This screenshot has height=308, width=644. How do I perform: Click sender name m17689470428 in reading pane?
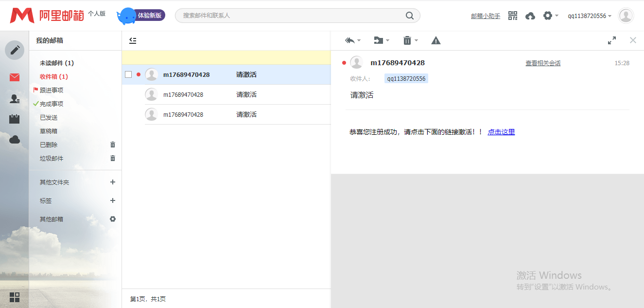click(398, 63)
